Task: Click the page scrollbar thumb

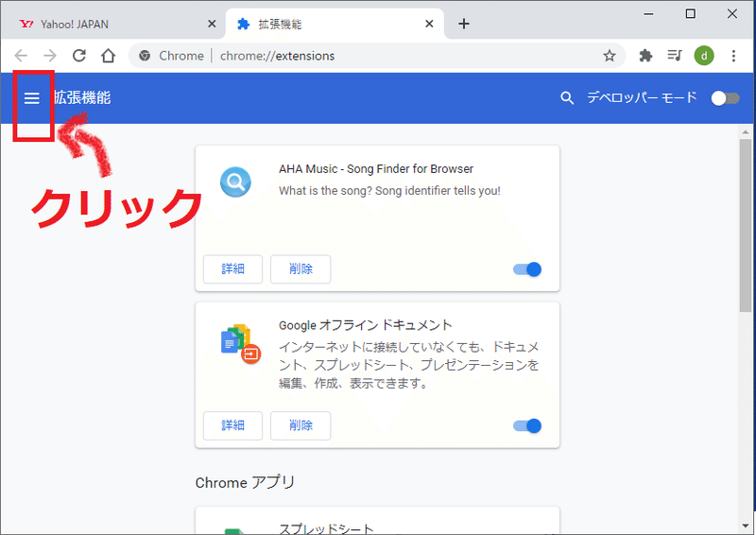Action: click(x=746, y=225)
